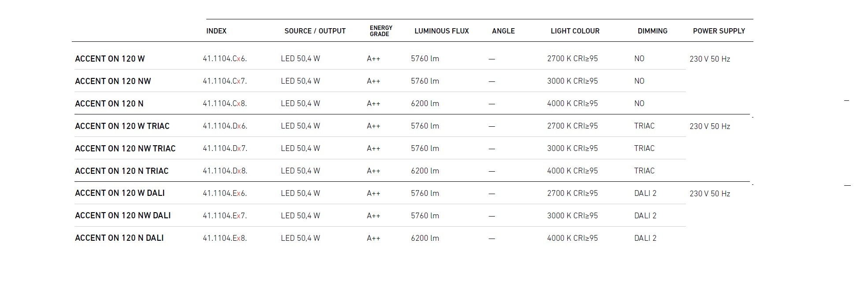Click the ACCENT ON 120 NW TRIAC product name
The width and height of the screenshot is (868, 283).
pos(125,148)
